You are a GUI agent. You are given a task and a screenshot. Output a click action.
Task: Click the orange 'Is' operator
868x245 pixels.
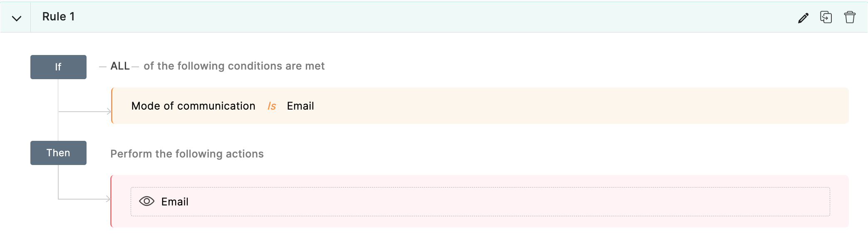click(271, 106)
